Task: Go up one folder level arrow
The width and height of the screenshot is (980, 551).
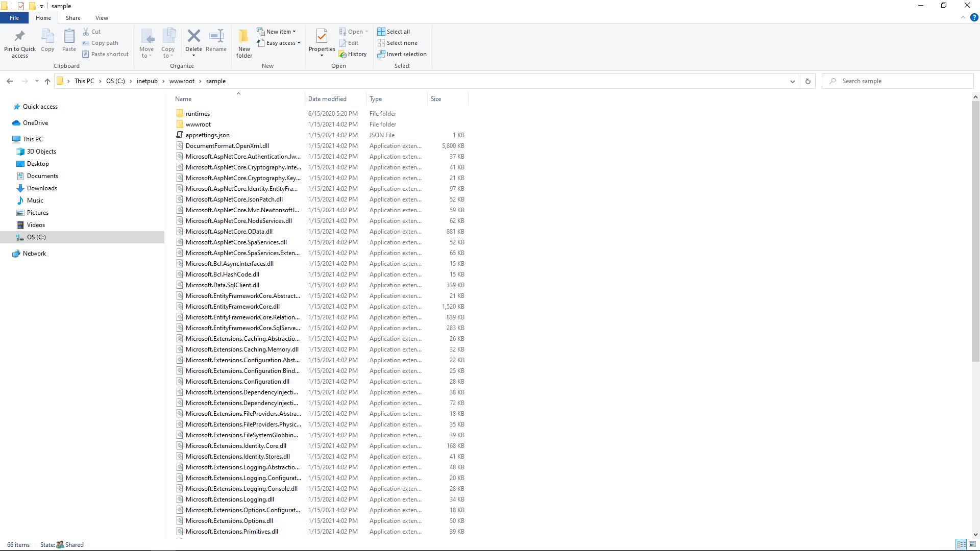Action: pyautogui.click(x=47, y=81)
